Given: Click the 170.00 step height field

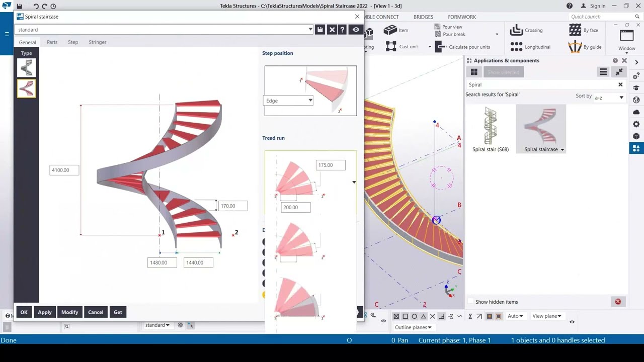Looking at the screenshot, I should tap(232, 206).
